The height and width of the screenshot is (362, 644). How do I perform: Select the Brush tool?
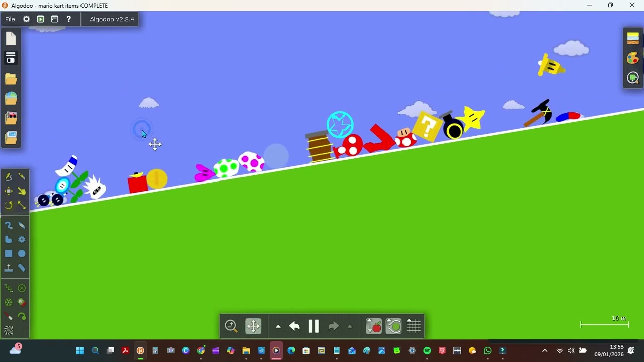coord(9,226)
